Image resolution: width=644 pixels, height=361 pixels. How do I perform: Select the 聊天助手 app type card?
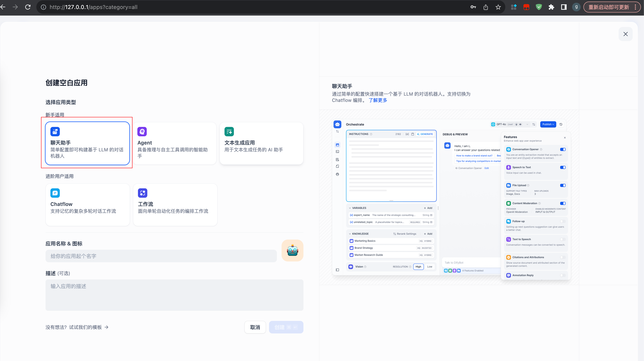pos(87,143)
